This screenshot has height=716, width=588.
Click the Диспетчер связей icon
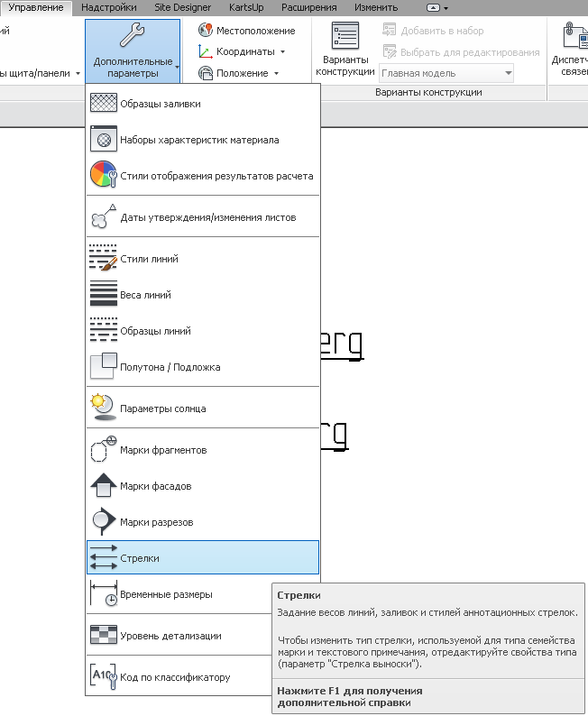click(576, 35)
